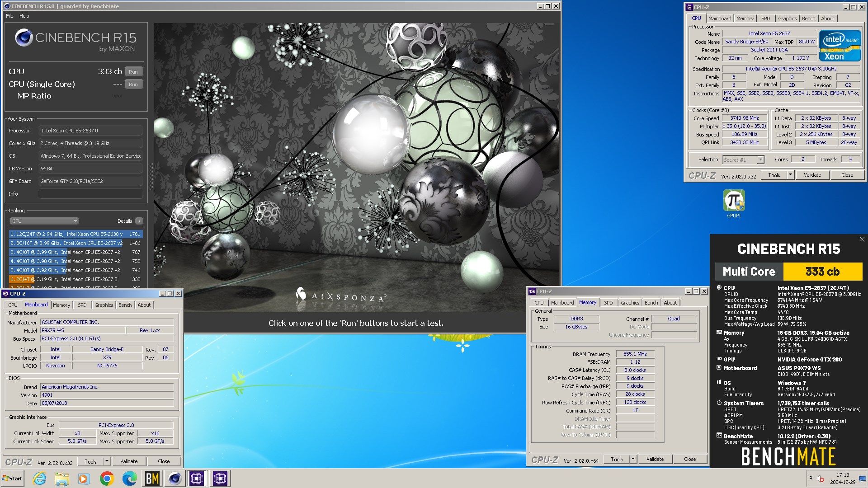868x488 pixels.
Task: Open the GPUPI desktop shortcut
Action: point(734,204)
